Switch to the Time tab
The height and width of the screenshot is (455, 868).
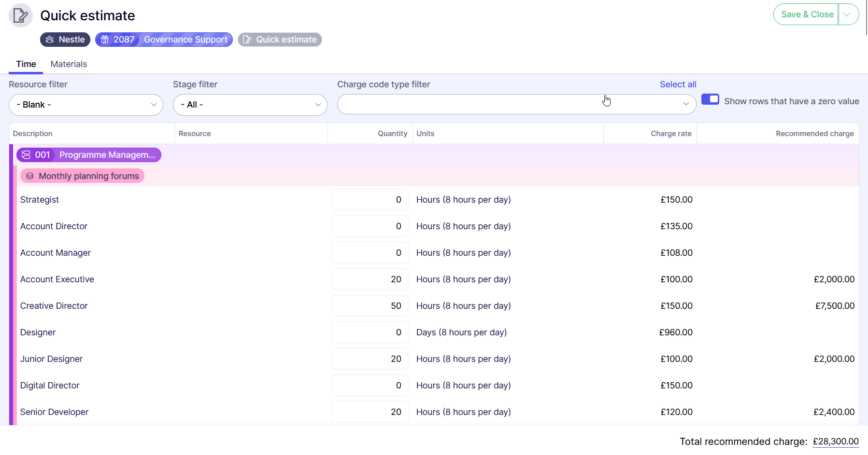point(26,64)
